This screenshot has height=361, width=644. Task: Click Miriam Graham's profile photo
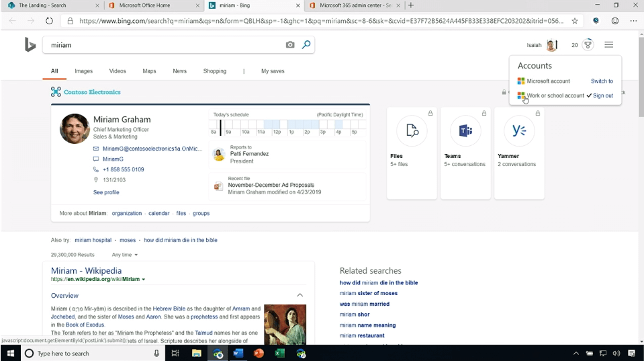point(75,128)
